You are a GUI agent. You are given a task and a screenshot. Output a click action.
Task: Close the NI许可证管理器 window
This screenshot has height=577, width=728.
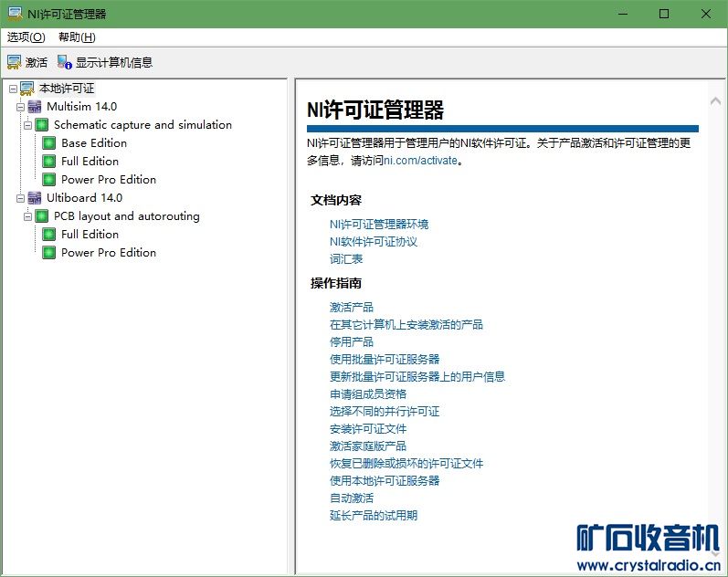(706, 14)
